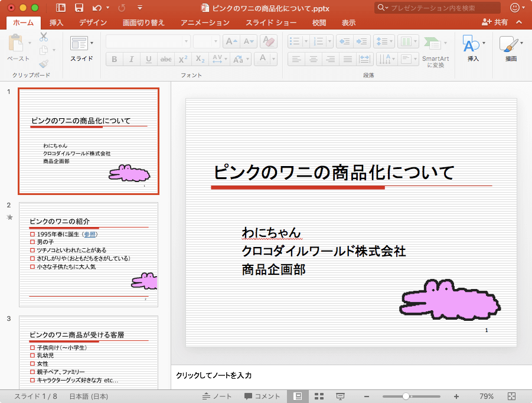Image resolution: width=532 pixels, height=403 pixels.
Task: Collapse the ribbon with the chevron
Action: click(x=519, y=22)
